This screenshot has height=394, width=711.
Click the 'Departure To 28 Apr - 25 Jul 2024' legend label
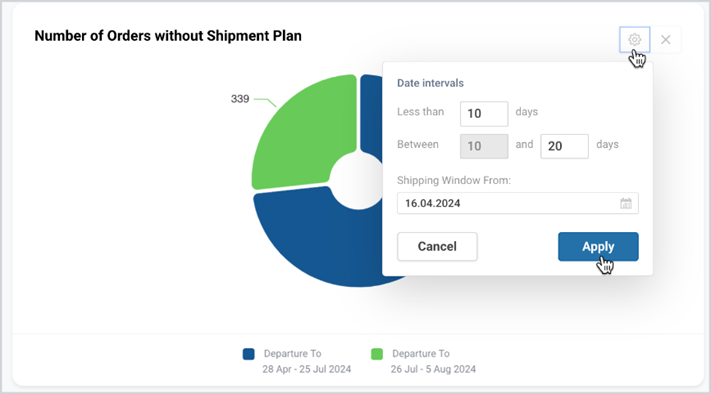click(x=307, y=361)
